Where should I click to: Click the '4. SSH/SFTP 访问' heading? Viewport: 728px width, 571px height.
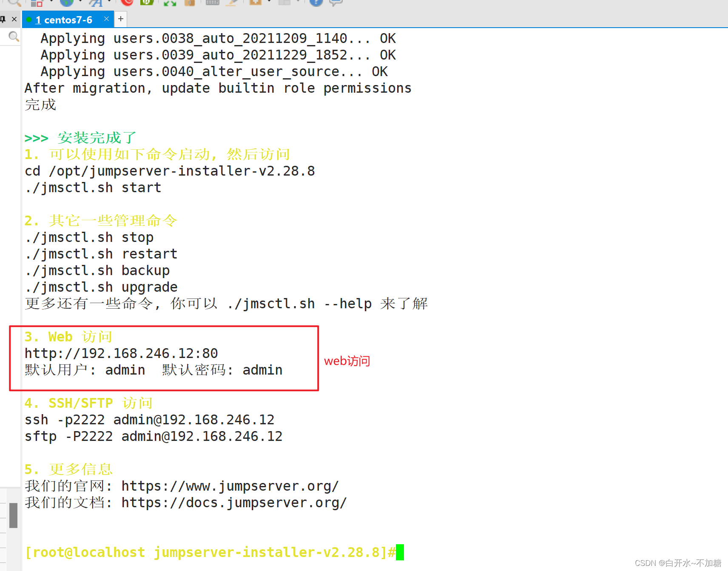tap(89, 403)
